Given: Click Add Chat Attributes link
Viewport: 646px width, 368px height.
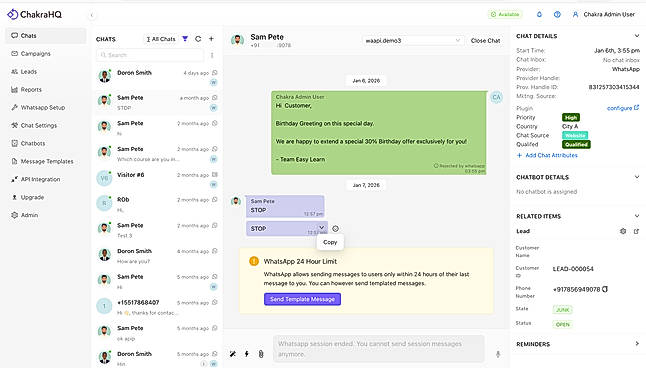Looking at the screenshot, I should (x=547, y=155).
